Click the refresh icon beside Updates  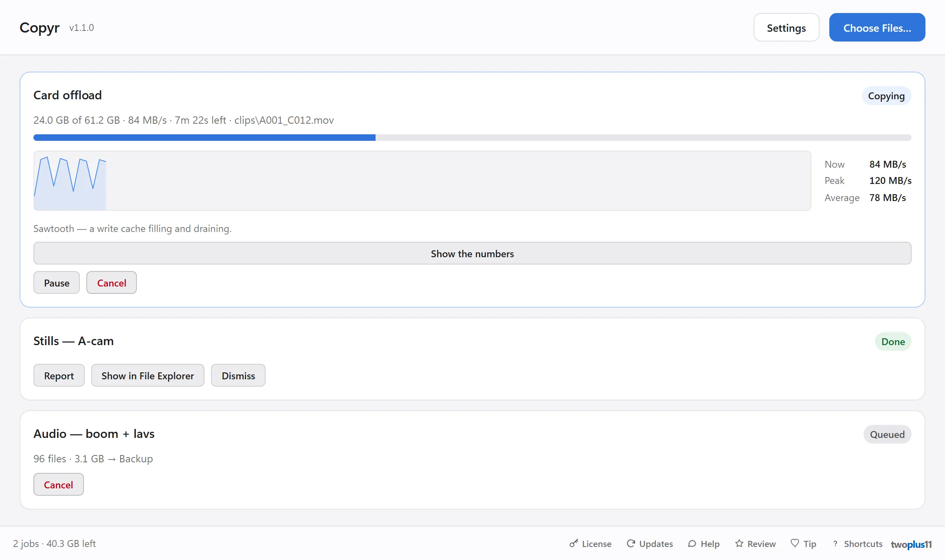point(631,543)
